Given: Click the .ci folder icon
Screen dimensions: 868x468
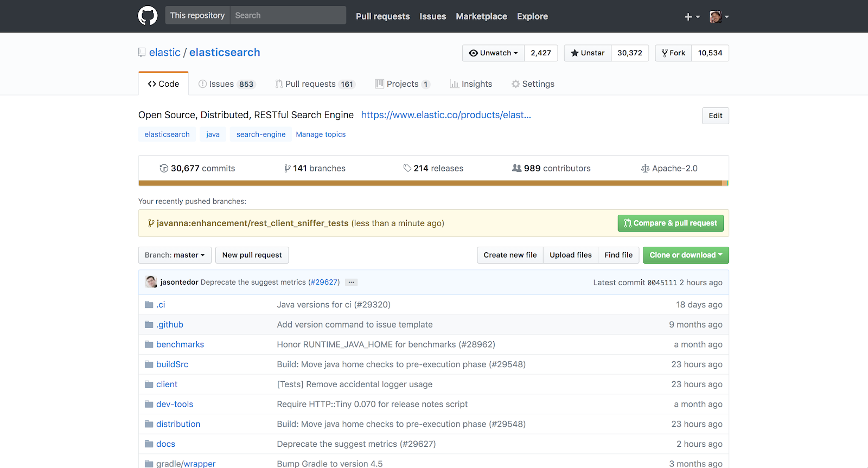Looking at the screenshot, I should (149, 305).
